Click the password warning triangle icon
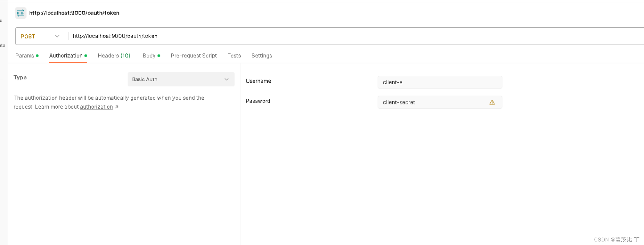Viewport: 644px width, 245px height. [492, 102]
